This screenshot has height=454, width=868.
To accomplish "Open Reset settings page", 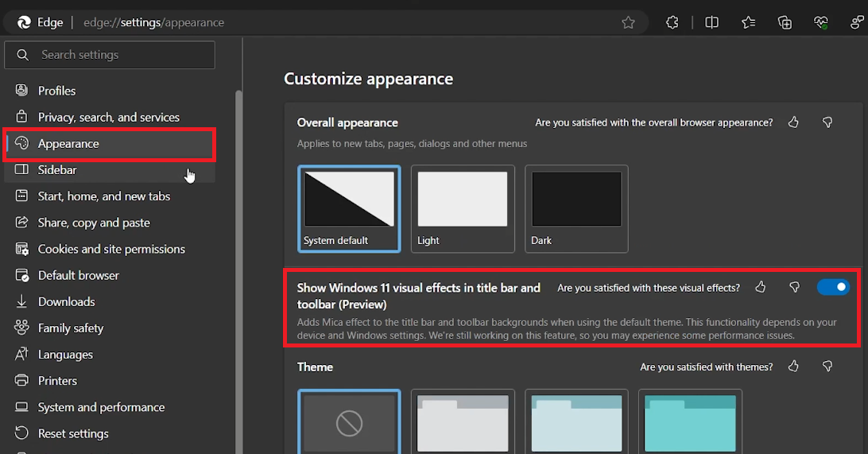I will click(110, 433).
